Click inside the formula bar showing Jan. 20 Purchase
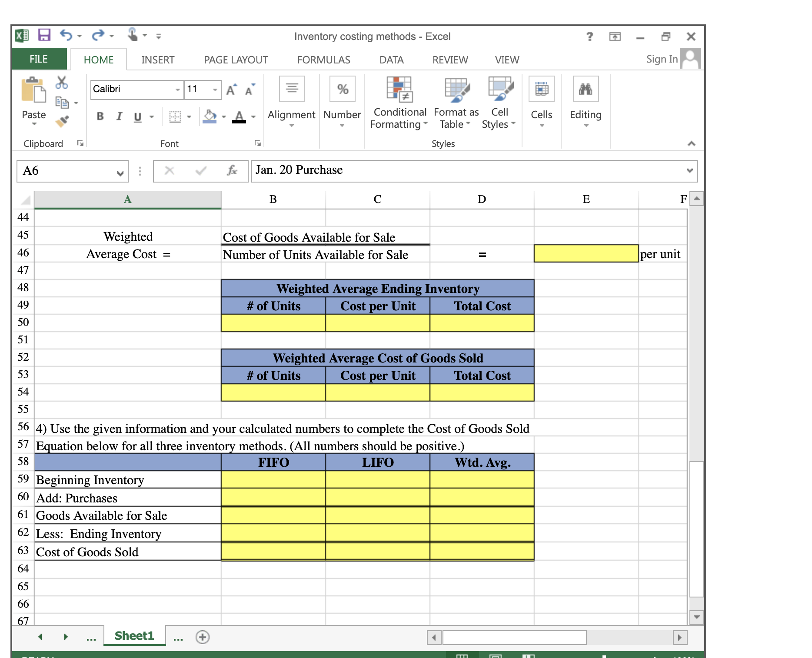The image size is (812, 658). click(391, 170)
